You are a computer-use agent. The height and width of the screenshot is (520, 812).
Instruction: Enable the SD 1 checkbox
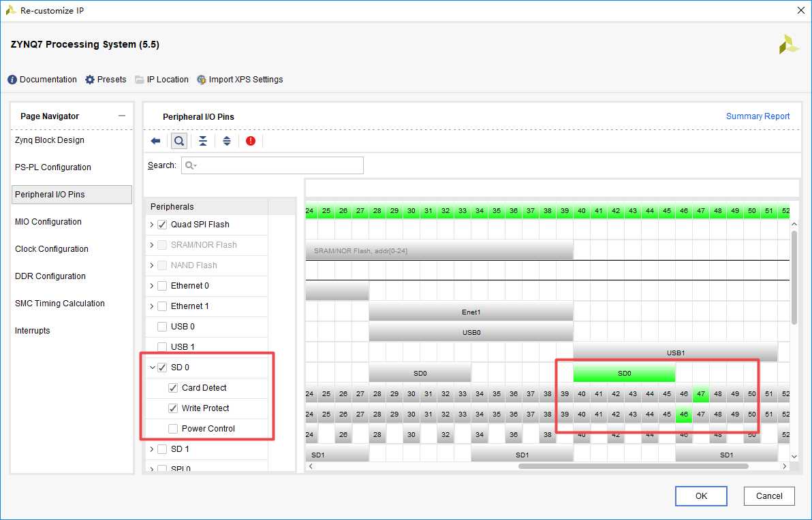pos(162,449)
